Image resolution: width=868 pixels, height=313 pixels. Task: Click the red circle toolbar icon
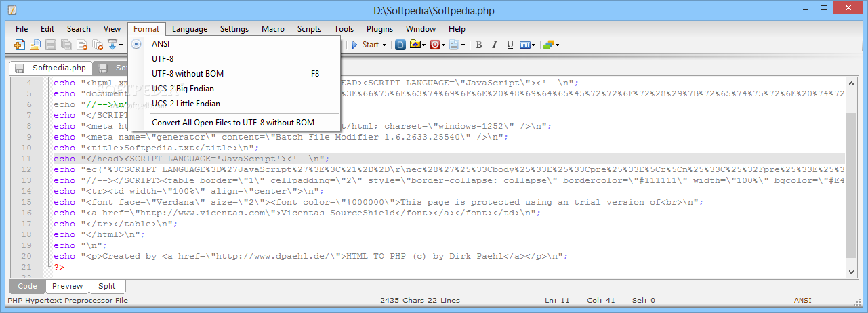pyautogui.click(x=435, y=45)
